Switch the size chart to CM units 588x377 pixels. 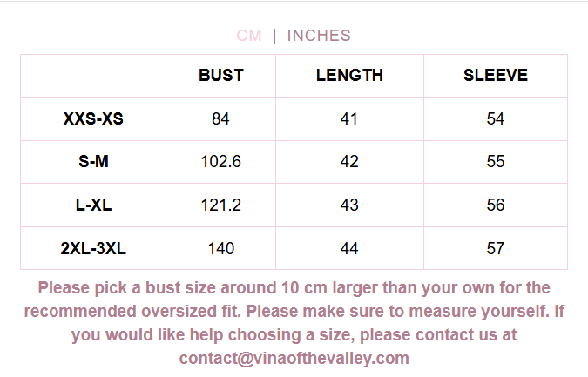[249, 36]
